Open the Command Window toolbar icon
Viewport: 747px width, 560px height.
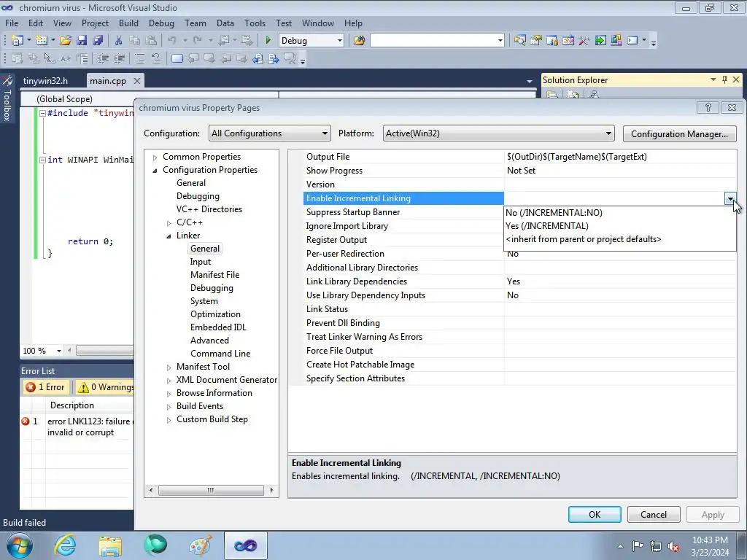(x=632, y=41)
